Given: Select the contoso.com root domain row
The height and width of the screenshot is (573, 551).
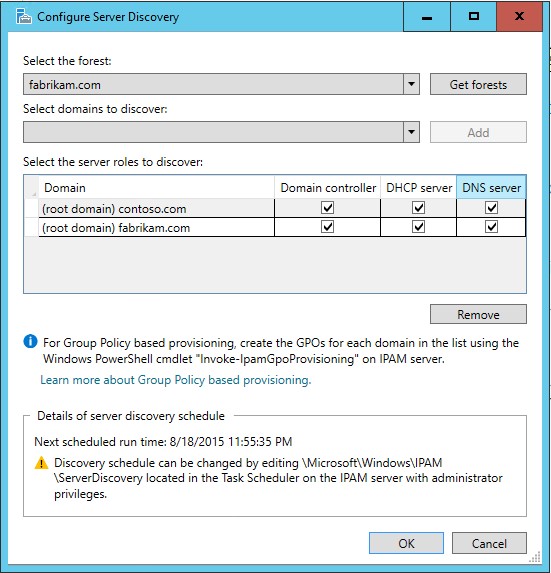Looking at the screenshot, I should point(275,208).
